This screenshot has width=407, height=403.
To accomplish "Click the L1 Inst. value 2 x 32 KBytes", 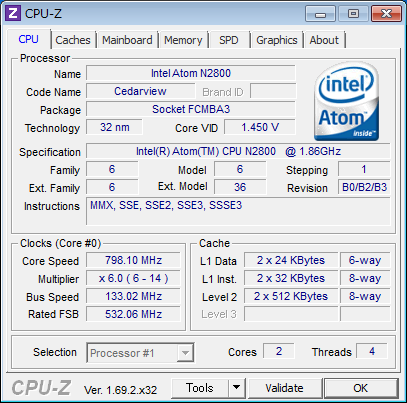I will tap(291, 278).
